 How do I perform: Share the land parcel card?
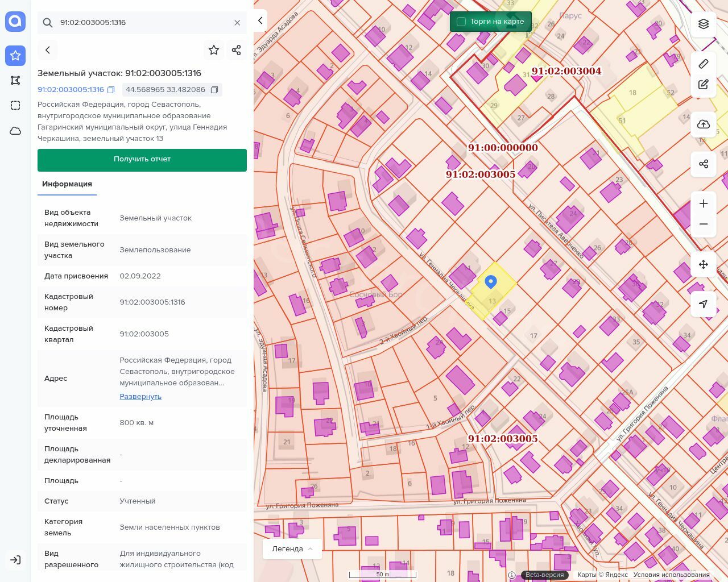[x=237, y=50]
